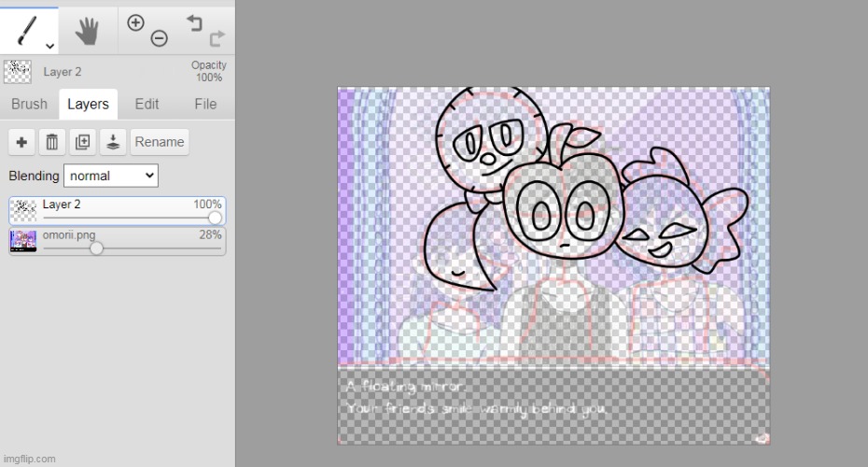868x467 pixels.
Task: Click the 28% opacity value of omorii.png
Action: (x=210, y=234)
